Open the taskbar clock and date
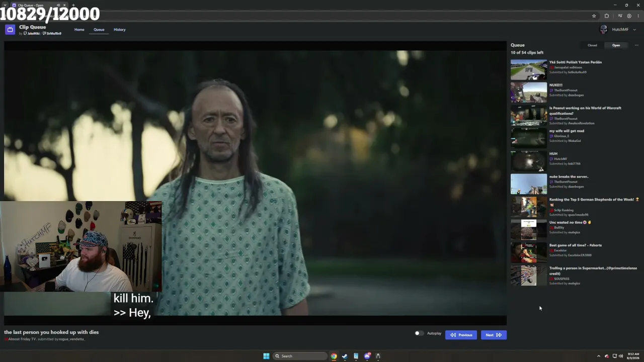This screenshot has width=644, height=362. coord(634,356)
